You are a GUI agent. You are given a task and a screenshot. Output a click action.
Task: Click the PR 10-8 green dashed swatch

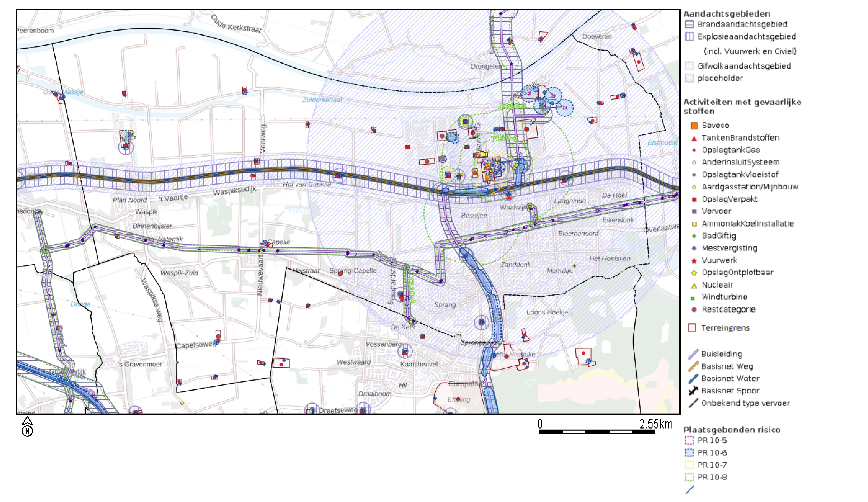(689, 477)
